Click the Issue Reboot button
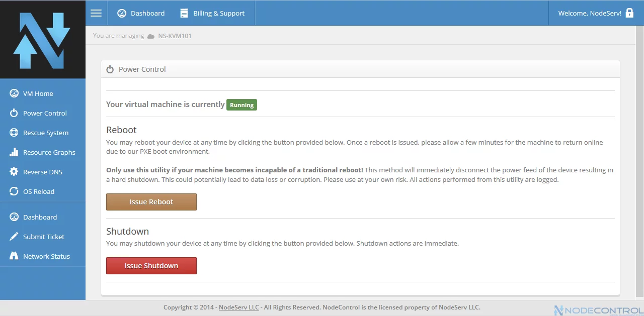This screenshot has height=316, width=644. (x=151, y=202)
